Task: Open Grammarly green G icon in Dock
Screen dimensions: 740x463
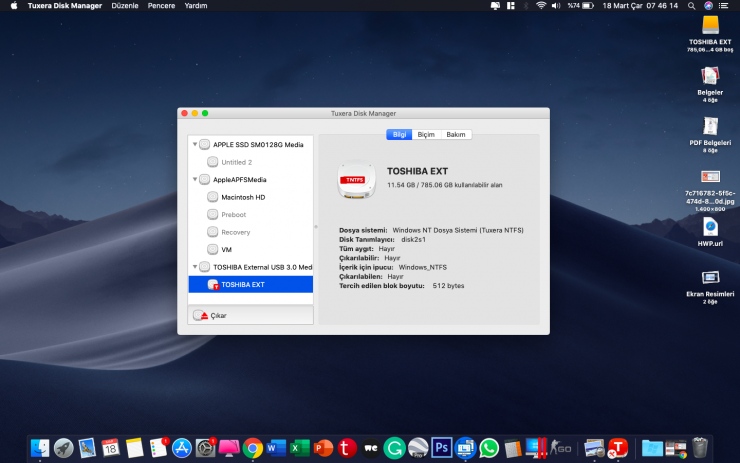Action: [x=394, y=448]
